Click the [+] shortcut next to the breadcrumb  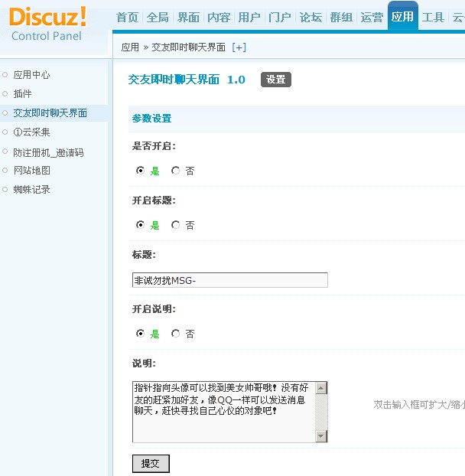[239, 47]
